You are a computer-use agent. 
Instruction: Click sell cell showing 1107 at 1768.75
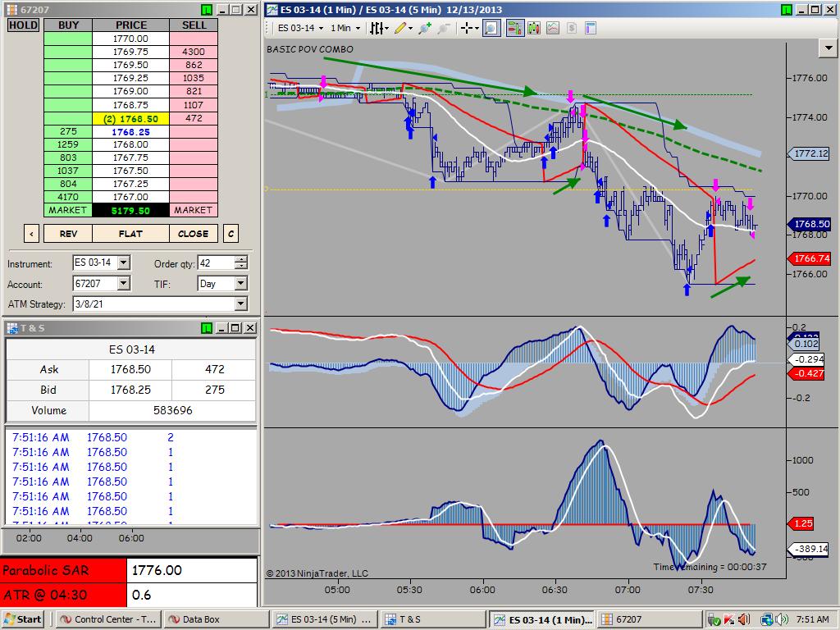coord(194,105)
